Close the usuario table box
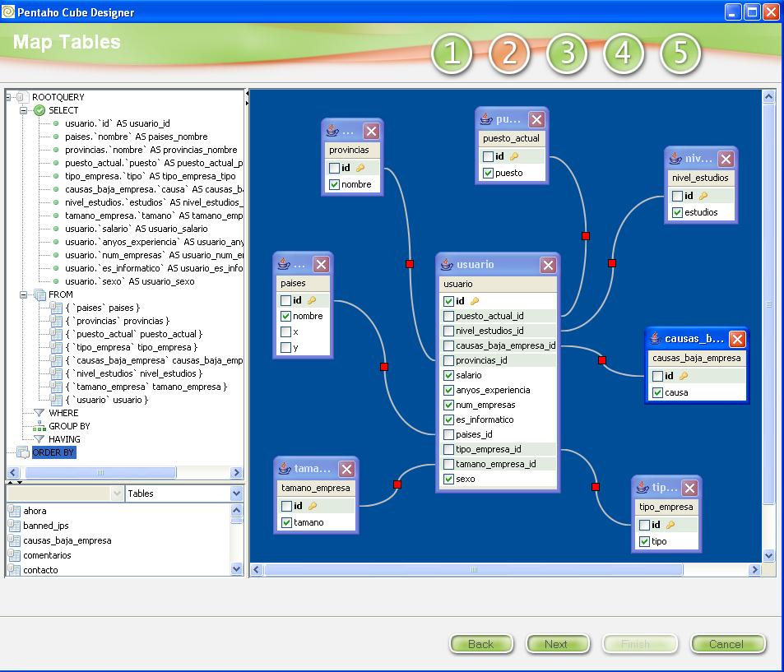Screen dimensions: 784x672 tap(548, 266)
